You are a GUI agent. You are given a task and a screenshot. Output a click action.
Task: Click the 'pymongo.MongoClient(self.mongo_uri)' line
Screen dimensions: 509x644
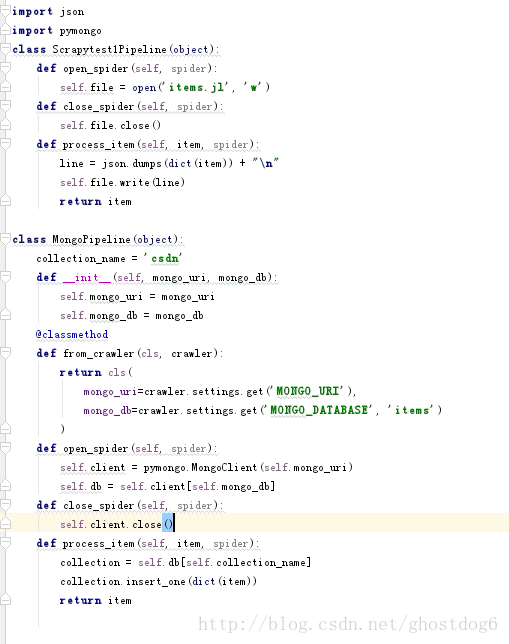[206, 467]
